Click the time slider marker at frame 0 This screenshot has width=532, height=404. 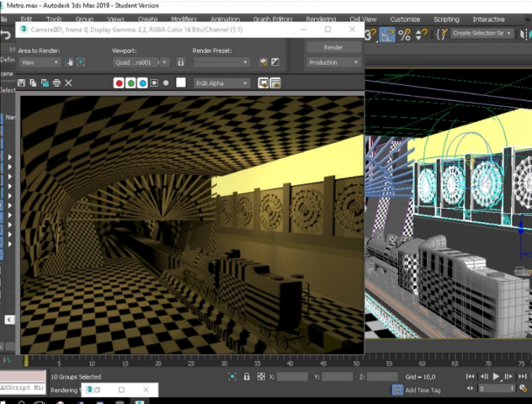[26, 361]
